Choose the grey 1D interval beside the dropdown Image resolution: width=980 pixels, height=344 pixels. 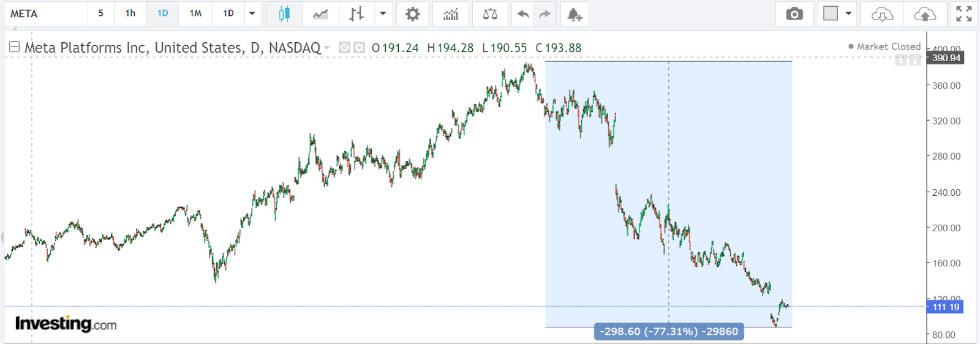[x=228, y=13]
